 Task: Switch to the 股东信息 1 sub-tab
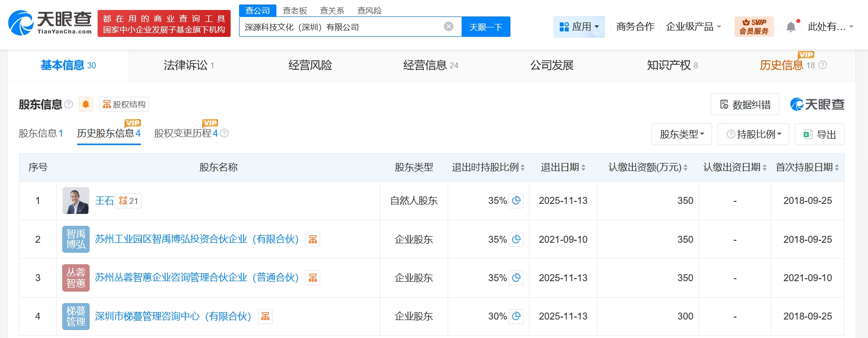pyautogui.click(x=41, y=134)
